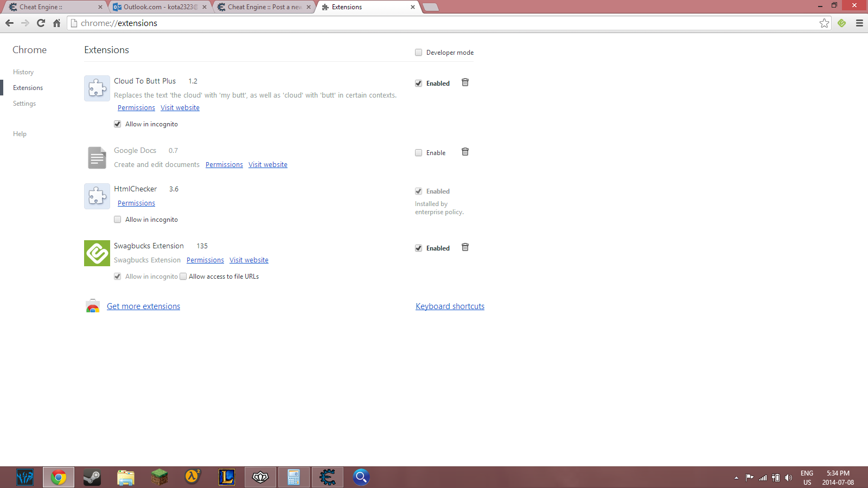Open the Chrome menu
This screenshot has height=488, width=868.
tap(859, 23)
